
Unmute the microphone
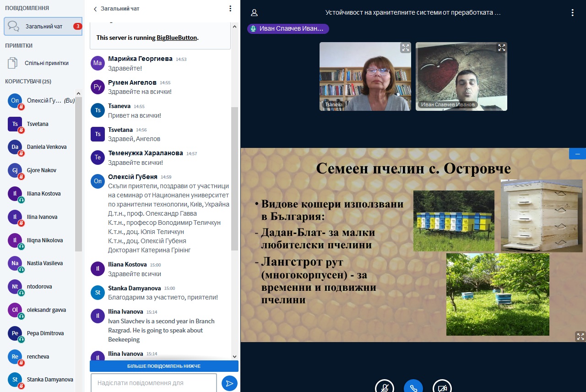click(385, 387)
